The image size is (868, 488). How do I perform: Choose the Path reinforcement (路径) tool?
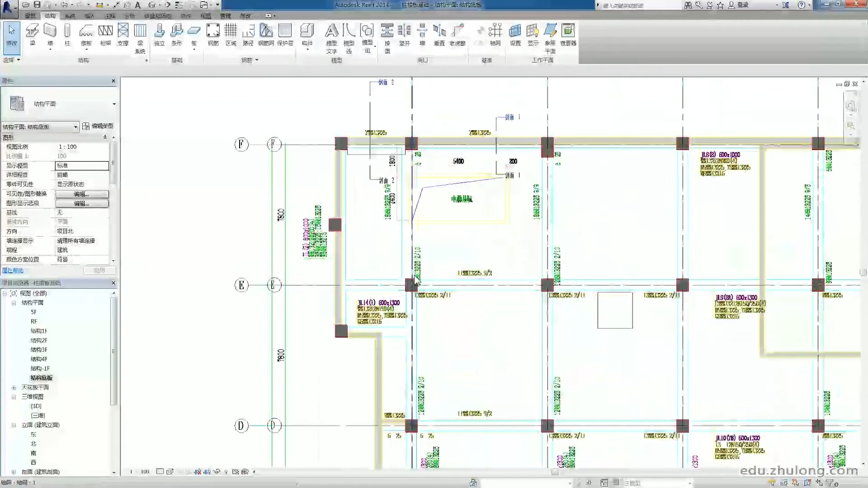point(248,35)
